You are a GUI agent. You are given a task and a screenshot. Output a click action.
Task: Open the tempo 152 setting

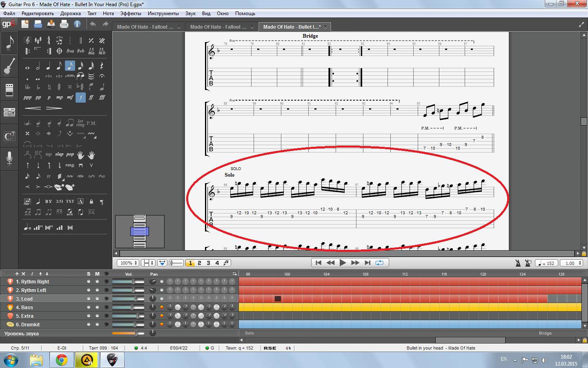click(x=546, y=263)
